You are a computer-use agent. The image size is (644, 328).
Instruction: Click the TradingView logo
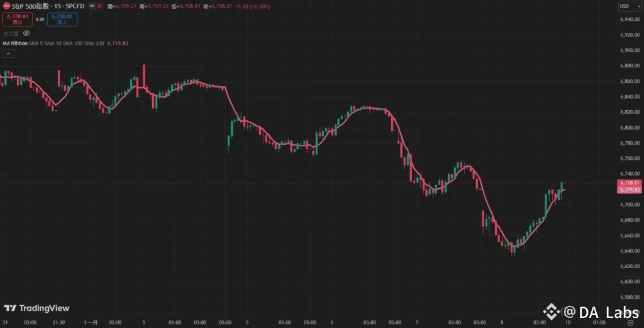pos(36,308)
